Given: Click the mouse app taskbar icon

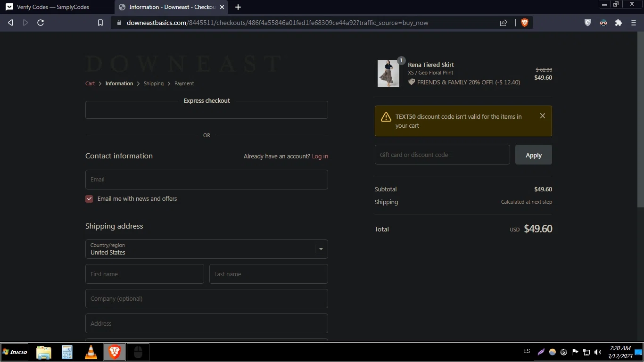Looking at the screenshot, I should [x=138, y=352].
